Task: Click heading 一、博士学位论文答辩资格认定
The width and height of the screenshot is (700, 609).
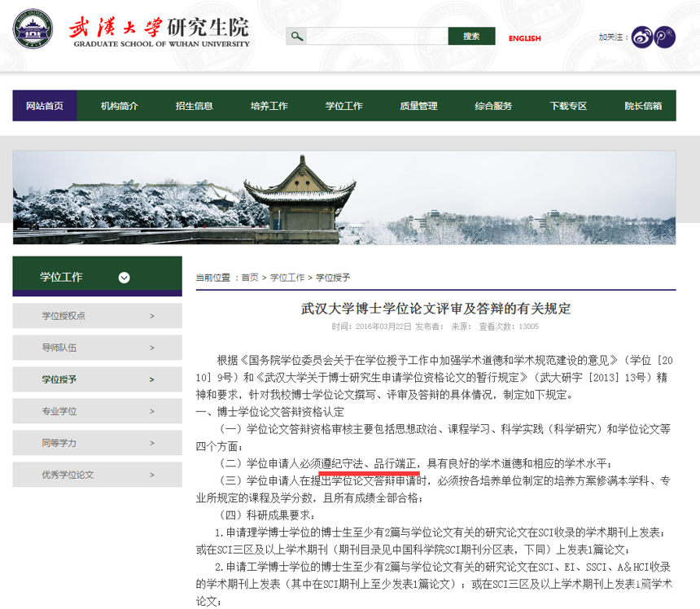Action: tap(269, 412)
